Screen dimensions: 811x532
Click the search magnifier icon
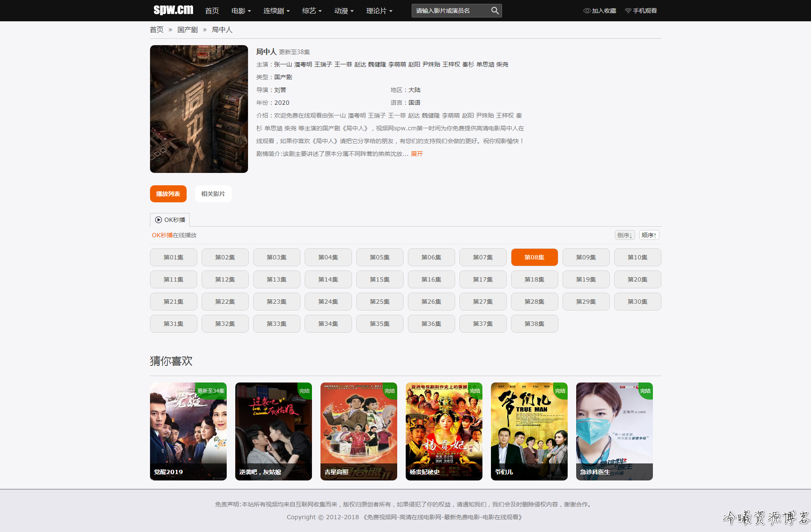(x=494, y=11)
